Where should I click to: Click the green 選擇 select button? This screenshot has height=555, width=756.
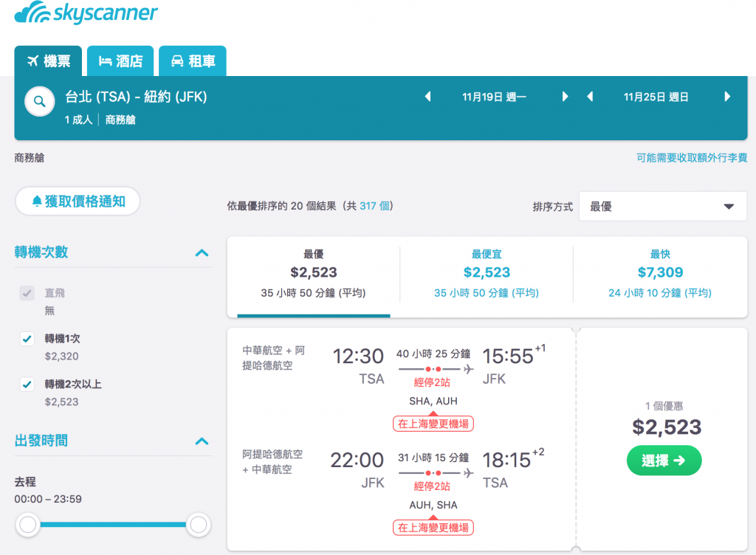pyautogui.click(x=664, y=461)
